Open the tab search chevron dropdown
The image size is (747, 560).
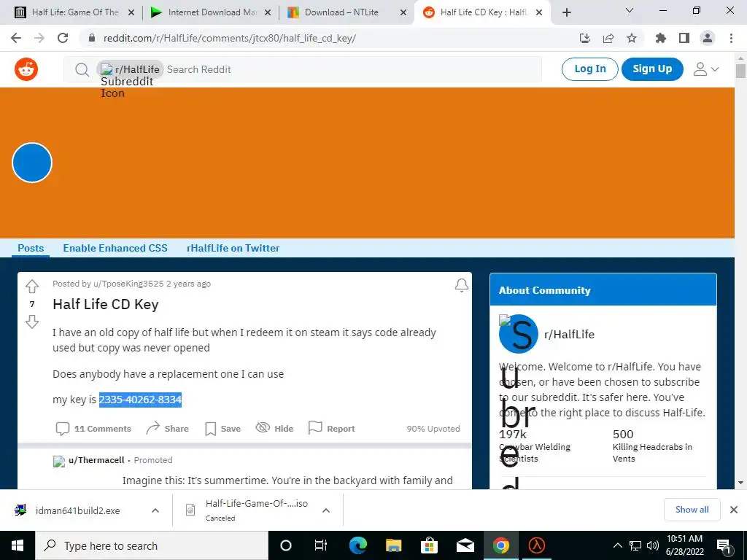click(630, 10)
